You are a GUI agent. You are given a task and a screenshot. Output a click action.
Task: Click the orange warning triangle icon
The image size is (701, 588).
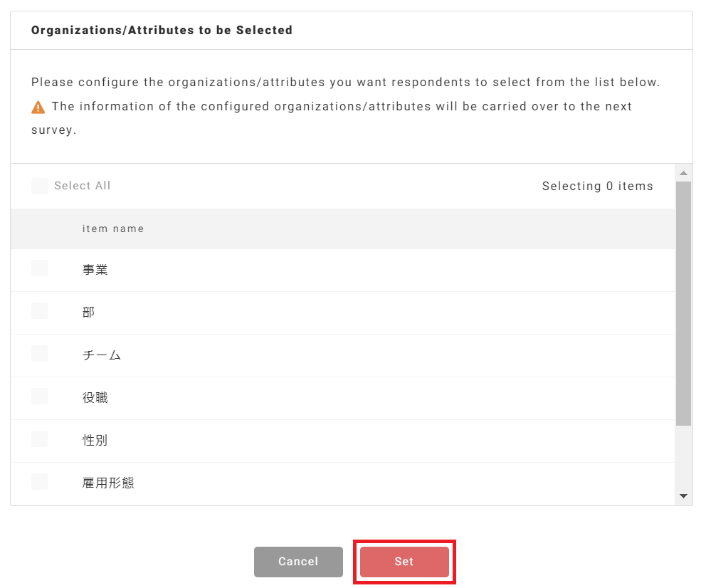pyautogui.click(x=38, y=107)
